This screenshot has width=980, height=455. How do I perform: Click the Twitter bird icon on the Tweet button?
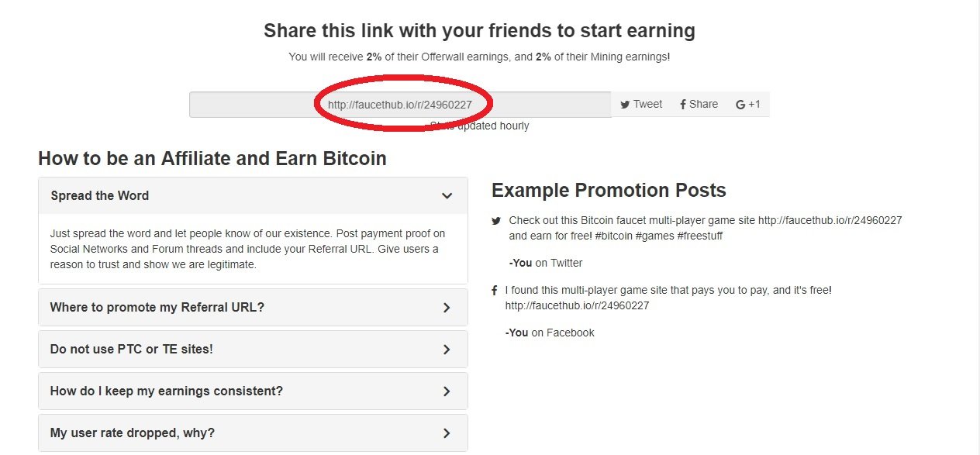coord(625,105)
